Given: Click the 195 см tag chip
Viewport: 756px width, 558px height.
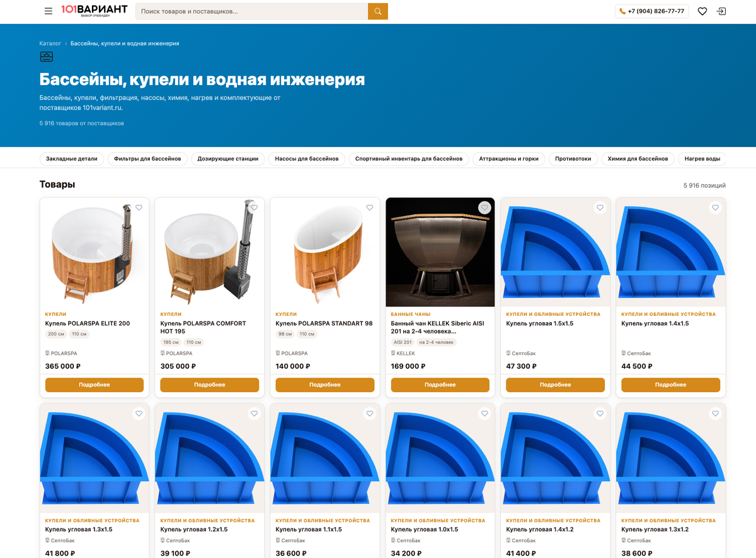Looking at the screenshot, I should click(171, 342).
